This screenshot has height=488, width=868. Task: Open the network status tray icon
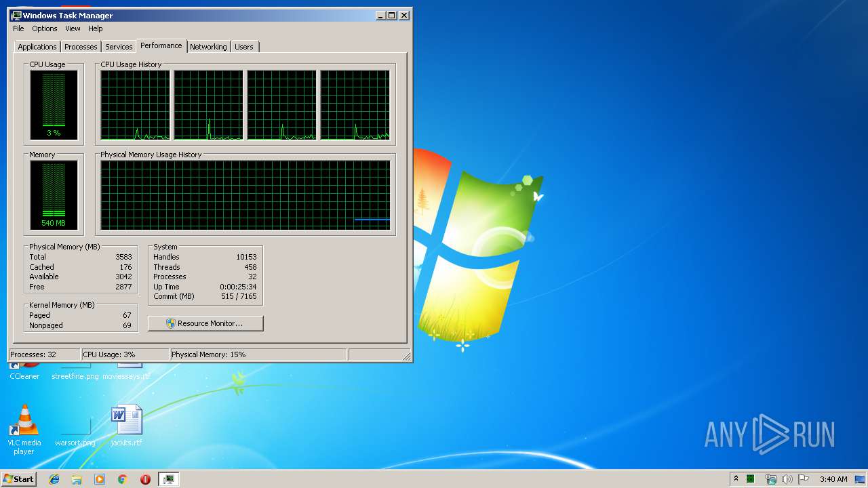coord(770,479)
